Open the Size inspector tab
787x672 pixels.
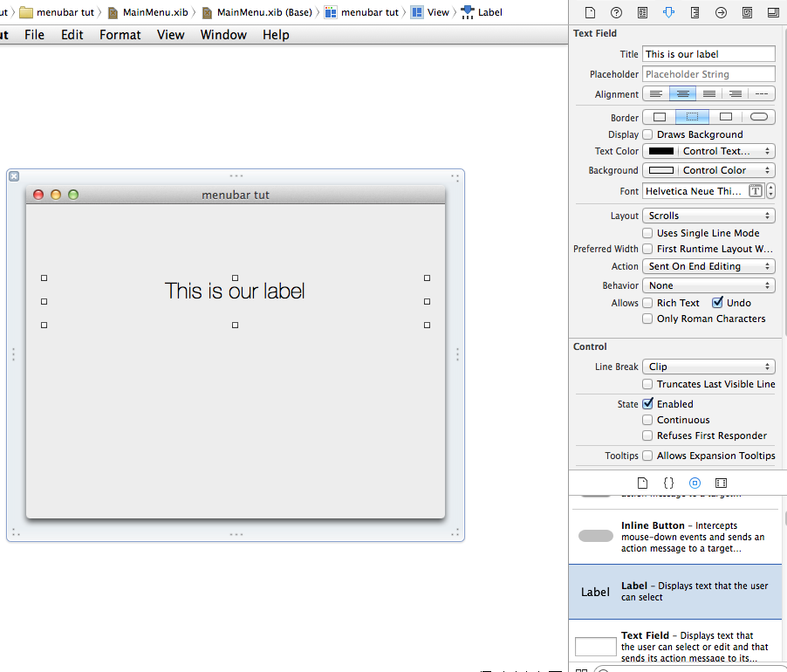coord(695,13)
